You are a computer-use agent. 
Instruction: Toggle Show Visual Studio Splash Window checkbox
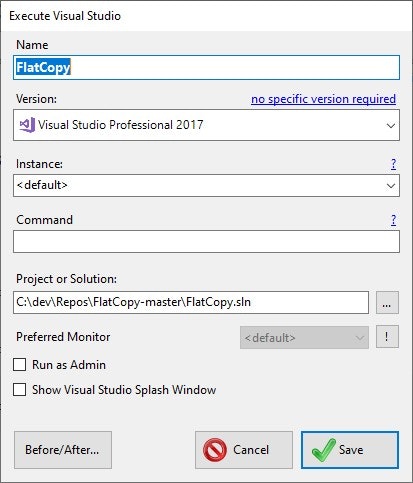(x=20, y=389)
